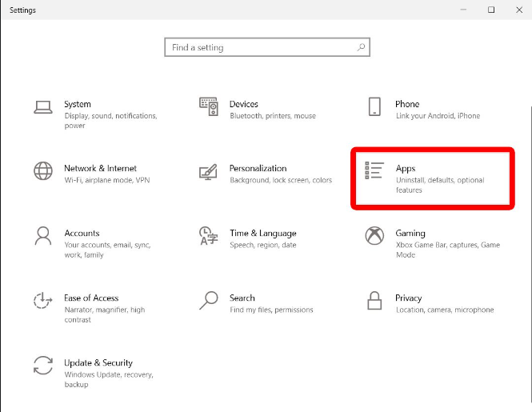
Task: Click inside the Find a setting field
Action: point(267,47)
